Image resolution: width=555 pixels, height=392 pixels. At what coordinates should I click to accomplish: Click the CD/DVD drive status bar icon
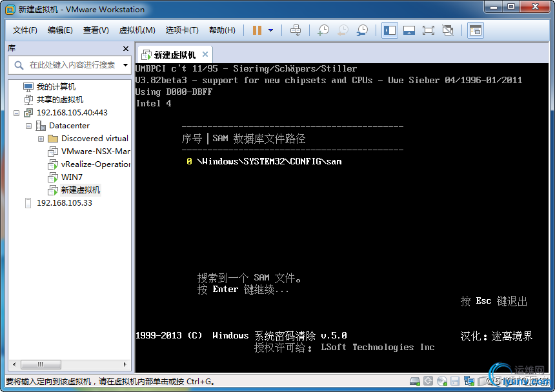[441, 382]
